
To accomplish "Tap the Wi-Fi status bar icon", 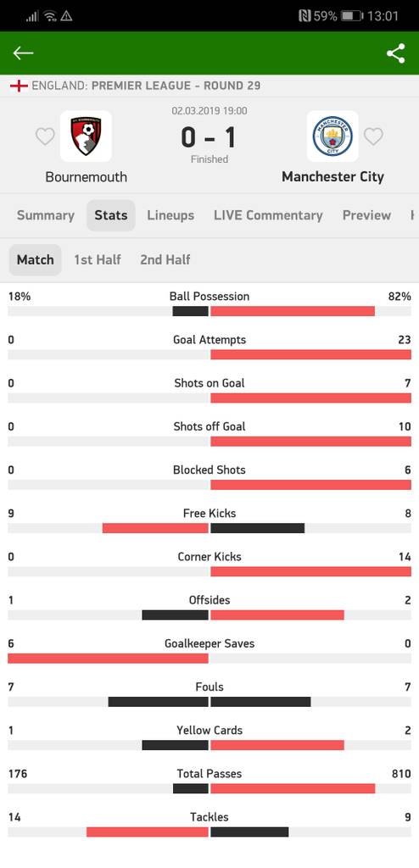I will [50, 16].
